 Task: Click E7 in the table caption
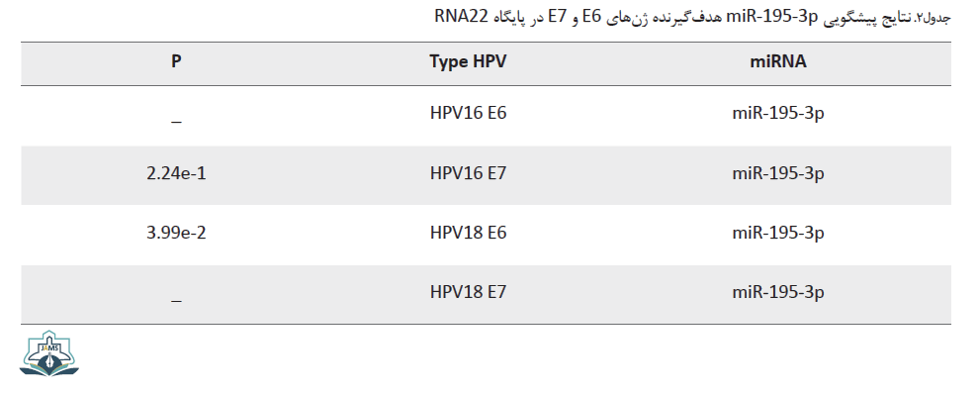click(558, 16)
